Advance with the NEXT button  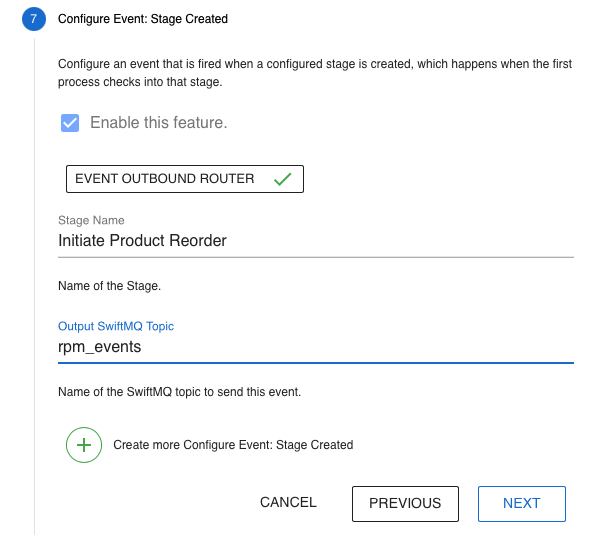click(x=522, y=503)
